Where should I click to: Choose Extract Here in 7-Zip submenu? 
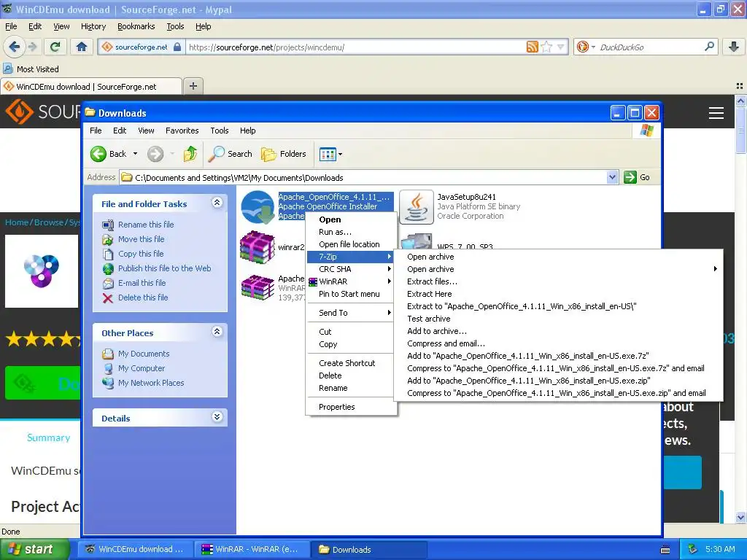coord(558,294)
